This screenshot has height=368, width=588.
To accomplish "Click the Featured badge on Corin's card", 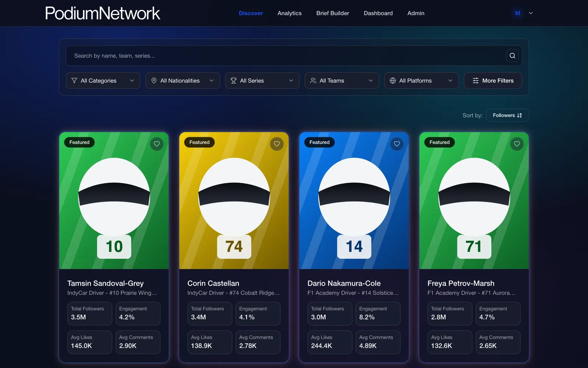I will click(200, 142).
